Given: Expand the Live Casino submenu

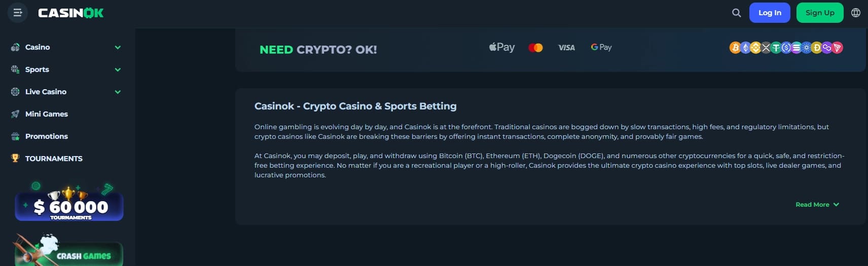Looking at the screenshot, I should tap(118, 92).
